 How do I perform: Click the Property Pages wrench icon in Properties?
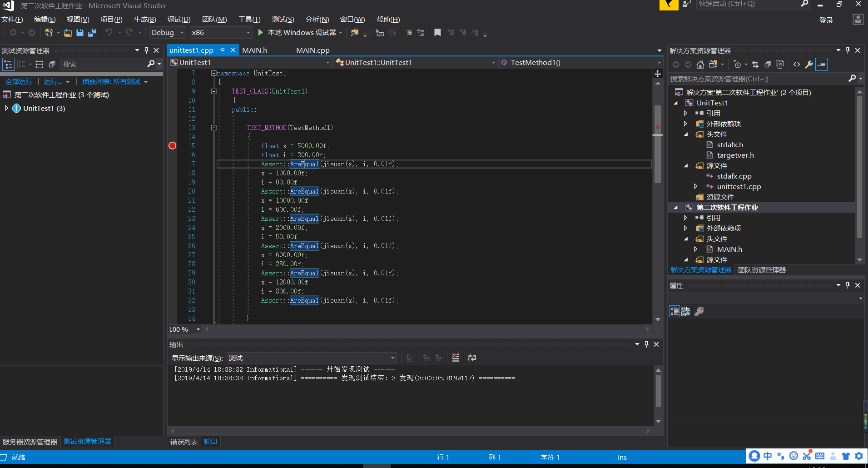click(699, 311)
